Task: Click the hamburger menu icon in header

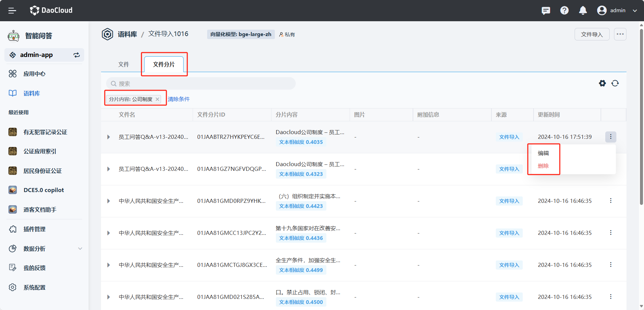Action: tap(12, 10)
